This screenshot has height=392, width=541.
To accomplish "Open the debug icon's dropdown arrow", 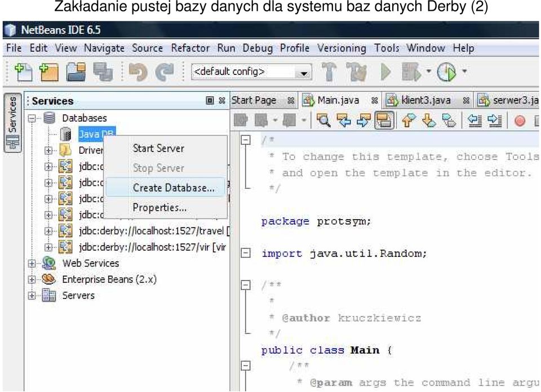I will tap(428, 72).
